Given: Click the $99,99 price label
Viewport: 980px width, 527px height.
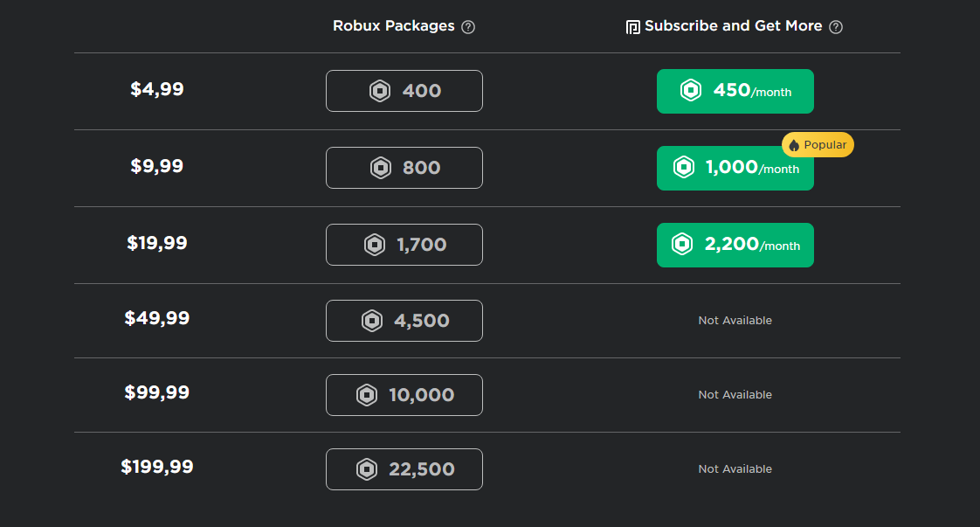Looking at the screenshot, I should pyautogui.click(x=157, y=392).
